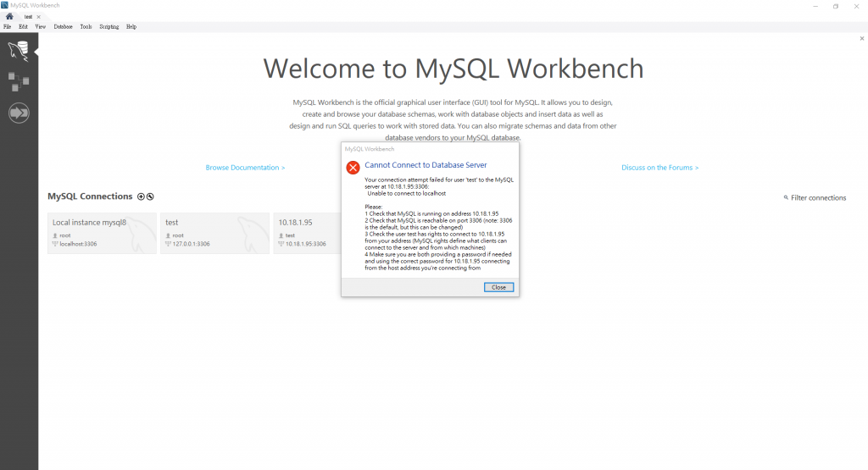Click the Welcome to MySQL Workbench heading

pyautogui.click(x=453, y=69)
